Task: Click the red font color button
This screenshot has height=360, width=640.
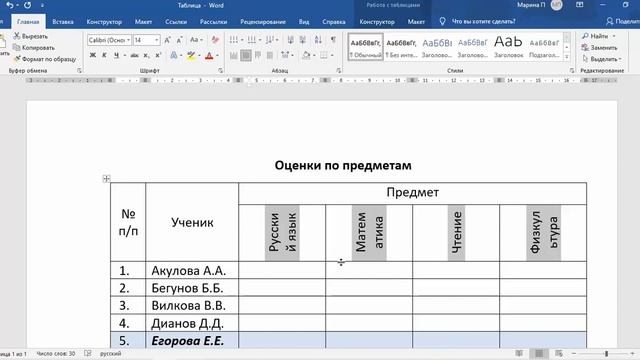Action: tap(209, 55)
